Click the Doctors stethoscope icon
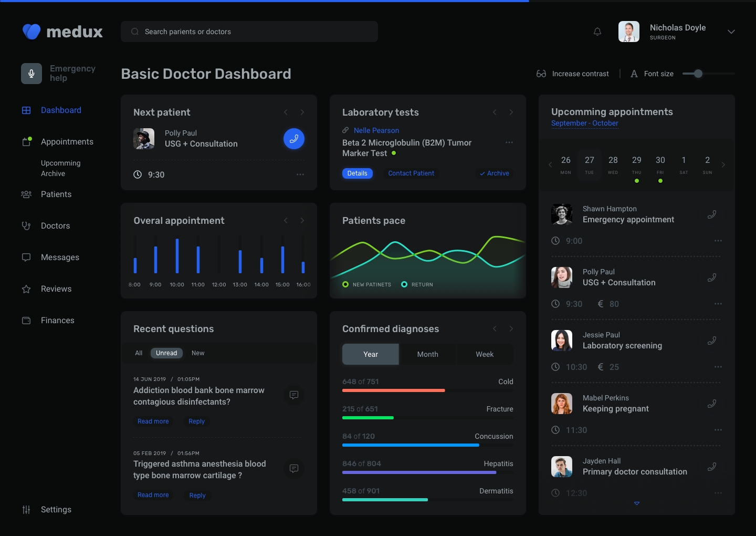The image size is (756, 536). tap(26, 226)
